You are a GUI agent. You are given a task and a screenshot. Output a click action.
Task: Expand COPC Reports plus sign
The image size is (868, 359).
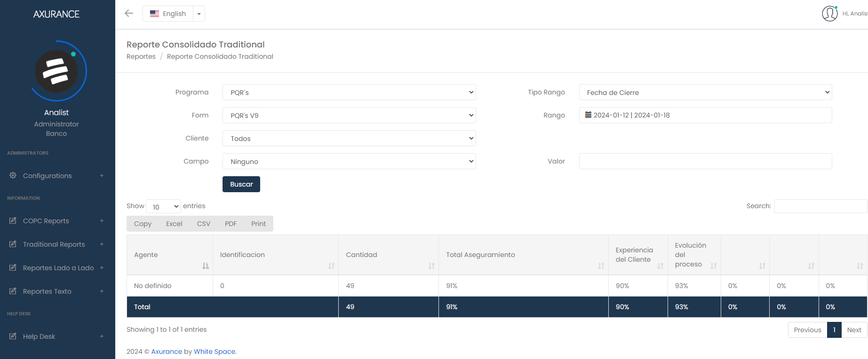pyautogui.click(x=102, y=221)
